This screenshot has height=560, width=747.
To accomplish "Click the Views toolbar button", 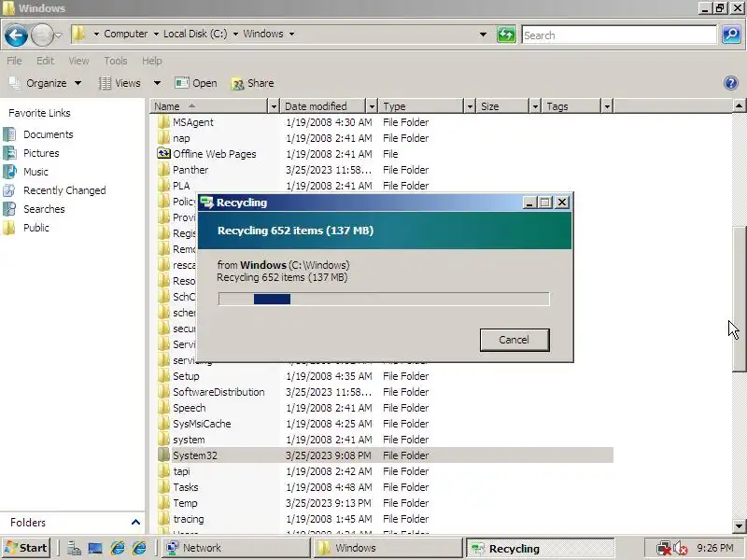I will [x=120, y=83].
